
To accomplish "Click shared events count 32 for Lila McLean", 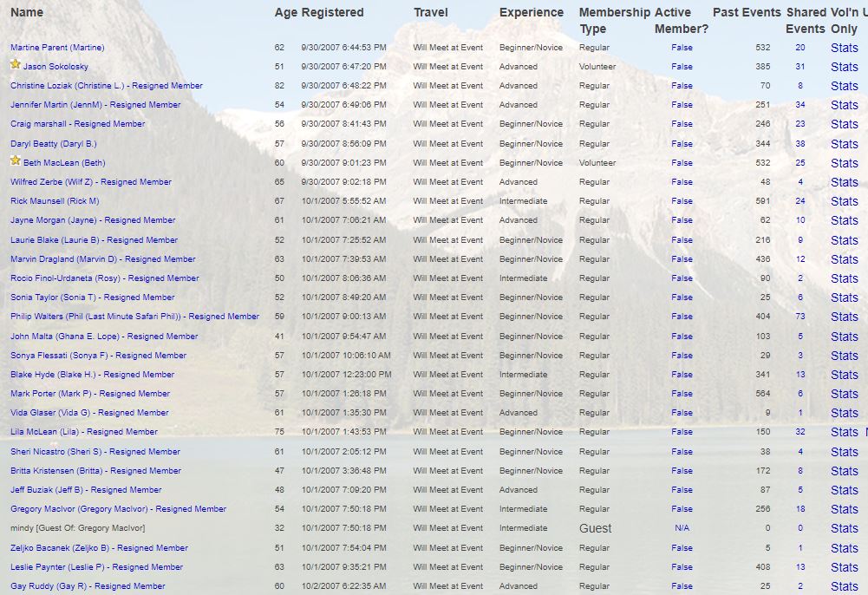I will click(799, 432).
